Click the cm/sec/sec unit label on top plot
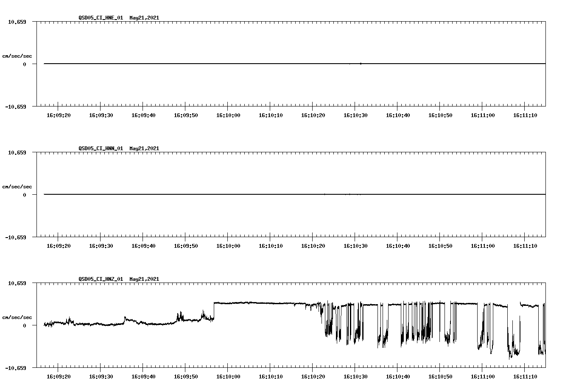The height and width of the screenshot is (392, 576). click(17, 55)
